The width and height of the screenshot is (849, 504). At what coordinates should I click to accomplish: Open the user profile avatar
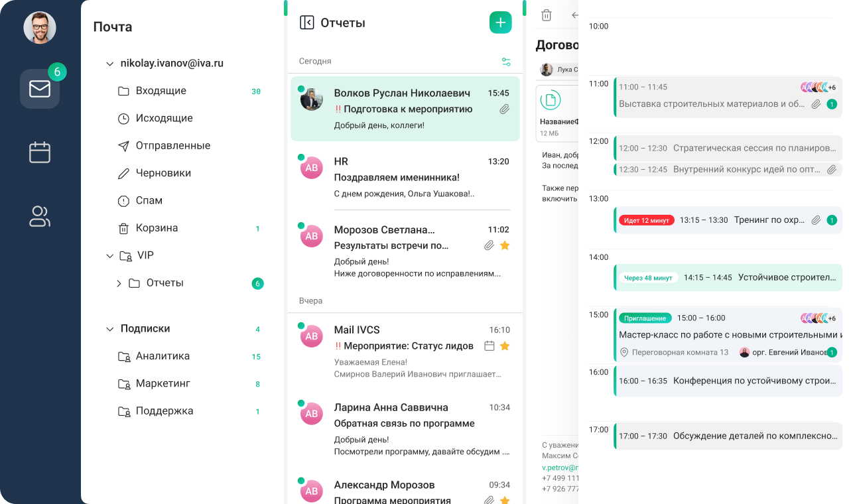40,28
